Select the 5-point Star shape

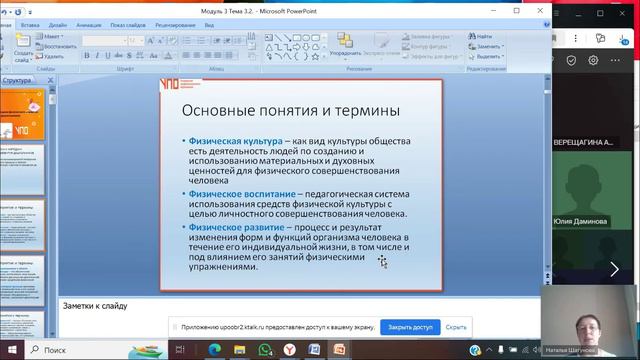coord(315,57)
